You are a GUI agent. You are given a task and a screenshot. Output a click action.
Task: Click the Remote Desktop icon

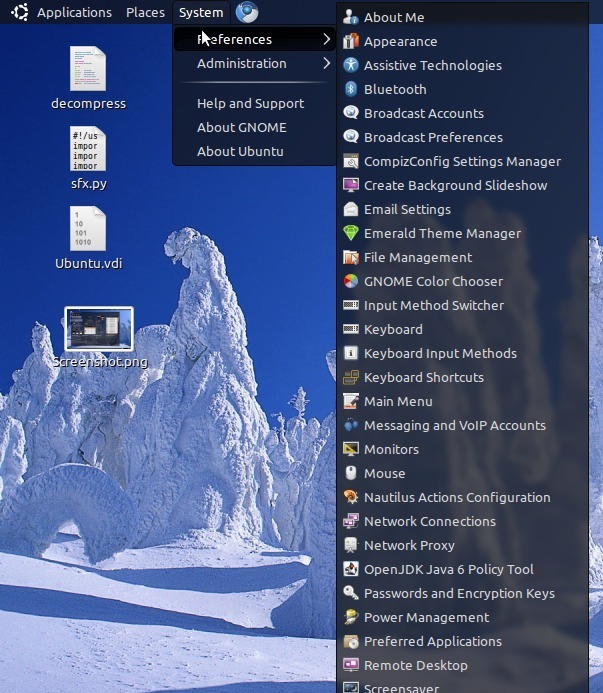point(351,665)
